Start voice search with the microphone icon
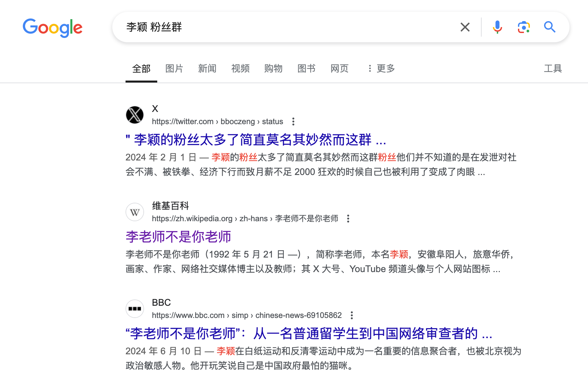This screenshot has width=588, height=383. tap(497, 27)
